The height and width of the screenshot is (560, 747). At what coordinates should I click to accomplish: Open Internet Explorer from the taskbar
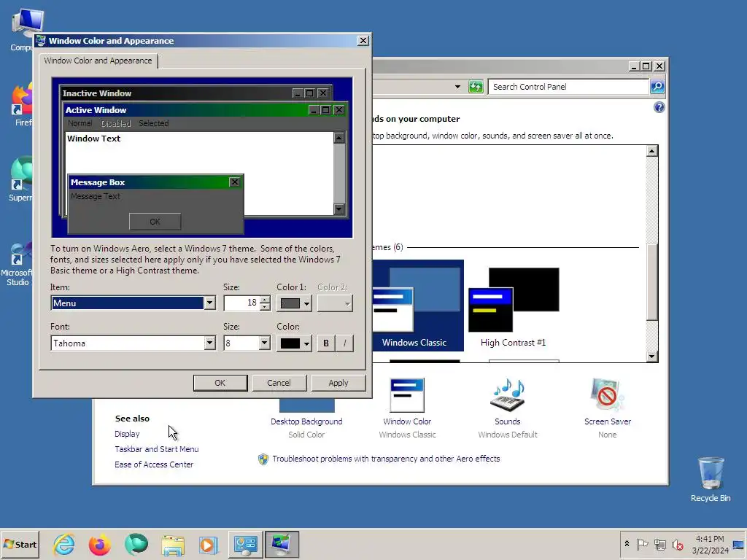(64, 544)
